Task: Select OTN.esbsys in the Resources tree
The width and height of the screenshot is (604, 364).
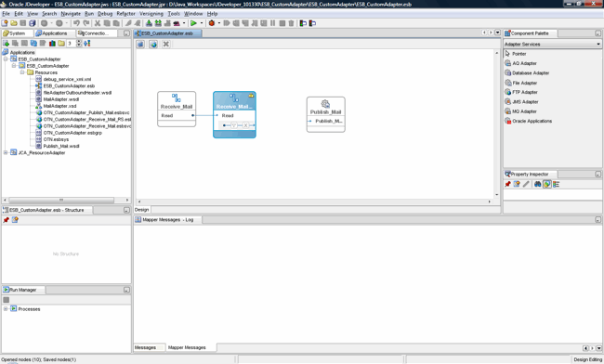Action: tap(52, 139)
